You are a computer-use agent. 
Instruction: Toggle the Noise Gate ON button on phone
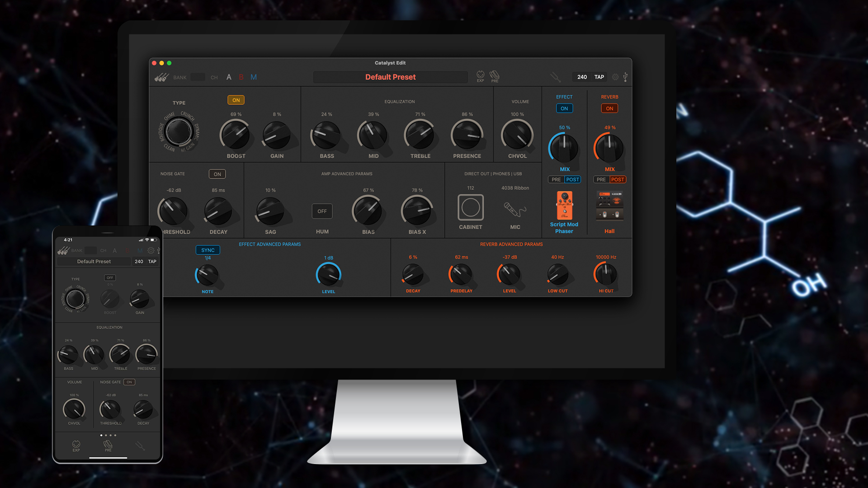coord(129,382)
